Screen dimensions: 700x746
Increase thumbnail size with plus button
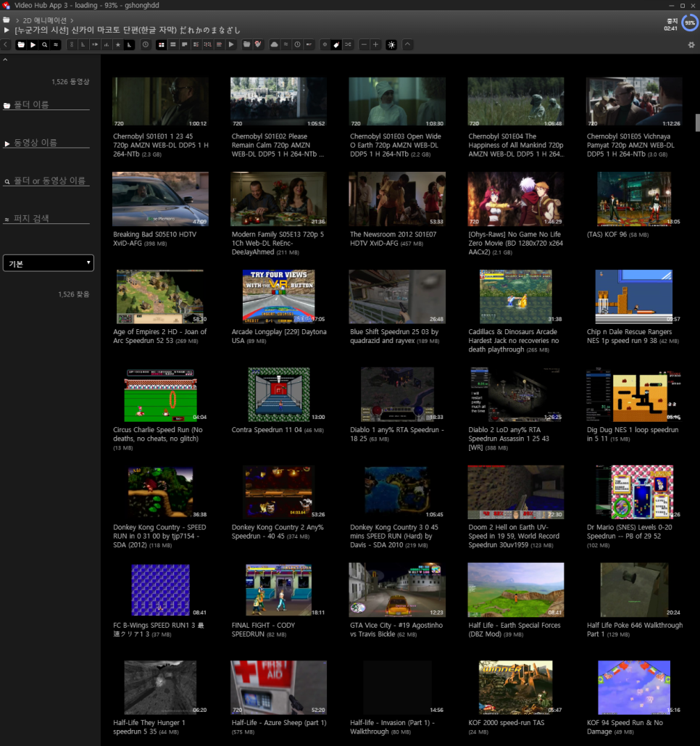pos(375,44)
